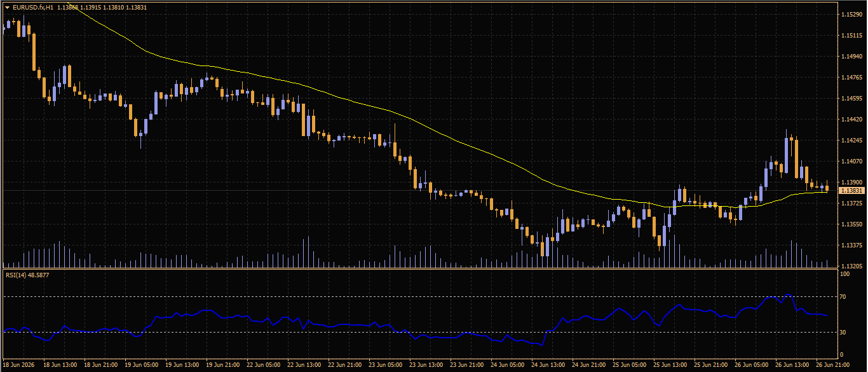Click the 1.13725 price axis label
868x372 pixels.
click(x=851, y=203)
